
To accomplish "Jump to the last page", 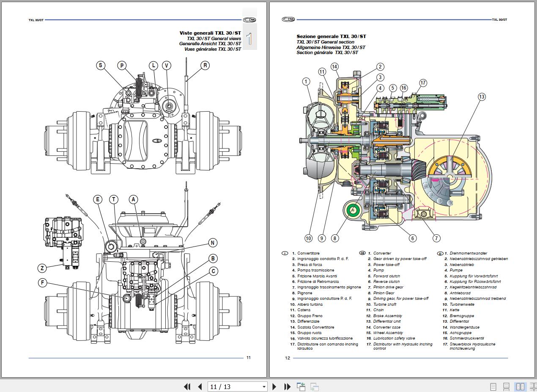I will pyautogui.click(x=287, y=387).
